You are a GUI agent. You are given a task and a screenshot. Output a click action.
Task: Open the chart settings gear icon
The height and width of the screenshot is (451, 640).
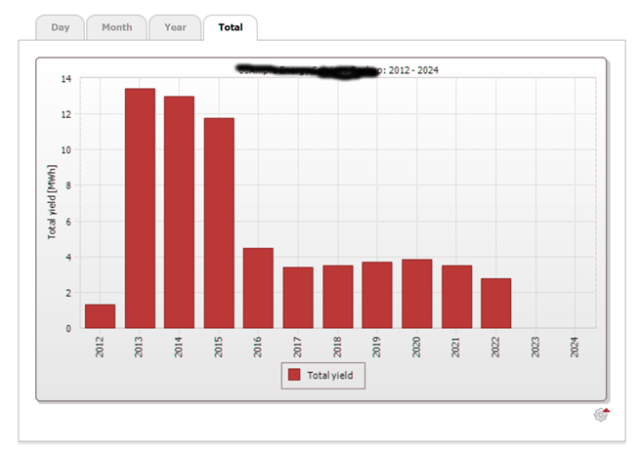pyautogui.click(x=601, y=415)
